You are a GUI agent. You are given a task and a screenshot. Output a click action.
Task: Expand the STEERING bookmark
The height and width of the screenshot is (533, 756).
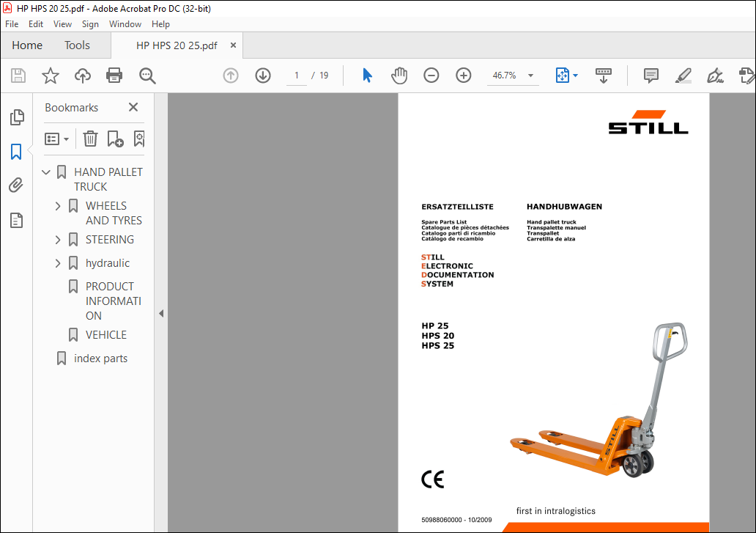(58, 240)
